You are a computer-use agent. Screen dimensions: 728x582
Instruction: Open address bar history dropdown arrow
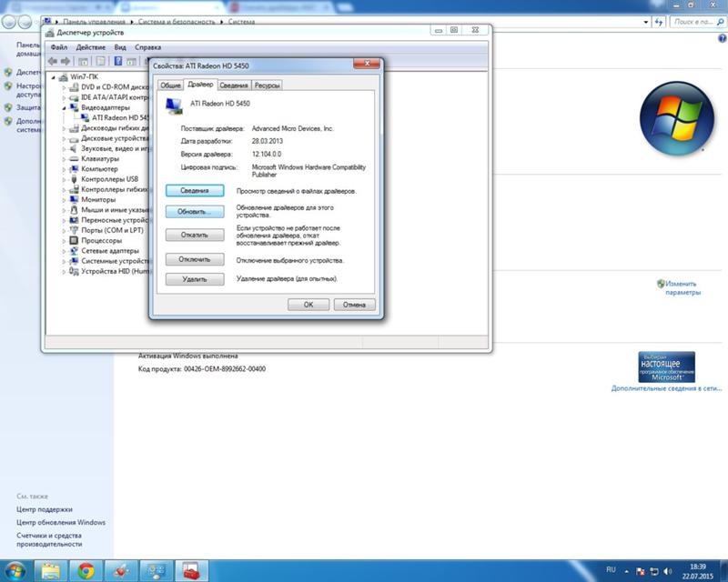pyautogui.click(x=646, y=22)
